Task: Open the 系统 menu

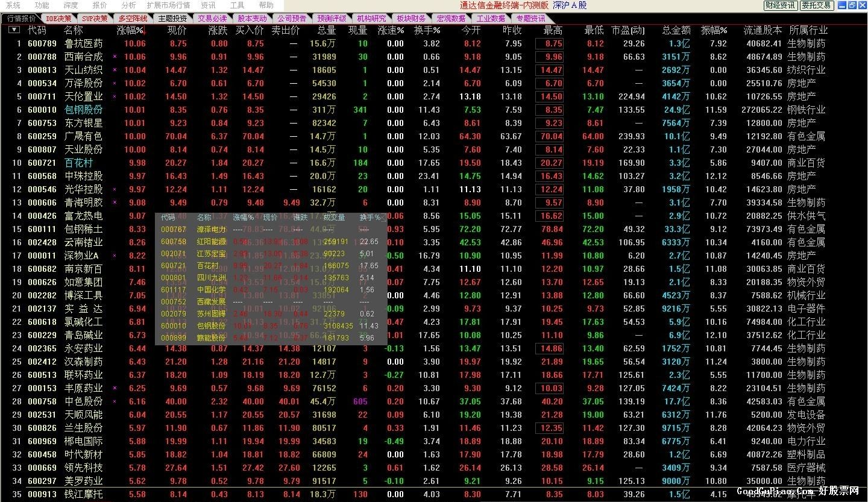Action: tap(13, 5)
